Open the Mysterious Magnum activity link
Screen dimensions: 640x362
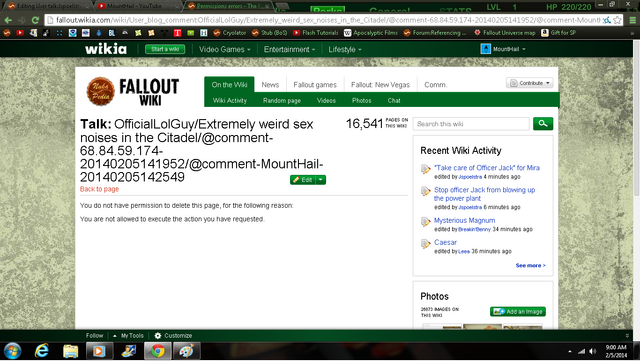click(x=464, y=220)
